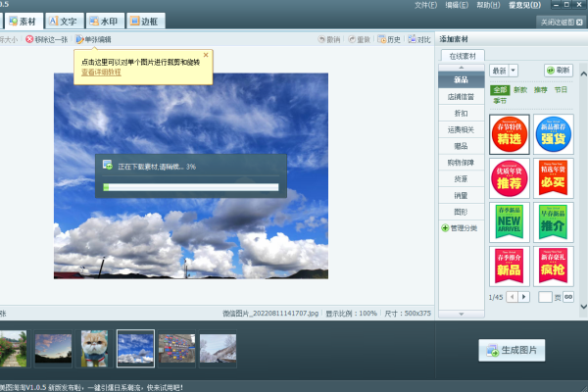
Task: Pick the pink 推荐 round sticker
Action: 510,178
